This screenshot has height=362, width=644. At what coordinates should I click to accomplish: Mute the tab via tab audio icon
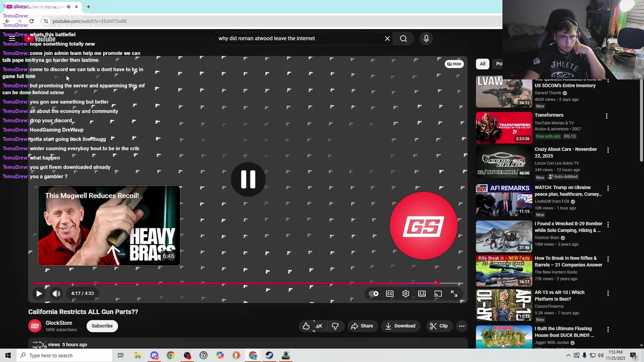click(69, 7)
